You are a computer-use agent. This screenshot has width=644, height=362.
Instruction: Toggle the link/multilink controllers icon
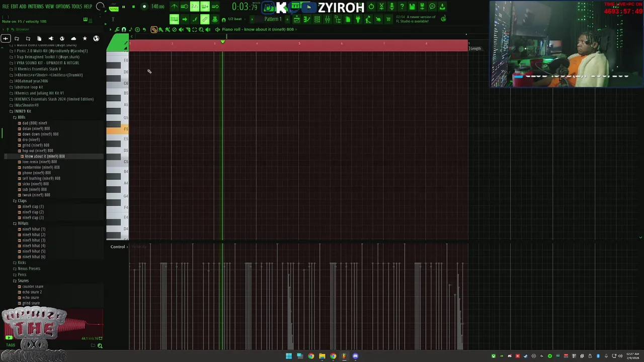pos(205,19)
